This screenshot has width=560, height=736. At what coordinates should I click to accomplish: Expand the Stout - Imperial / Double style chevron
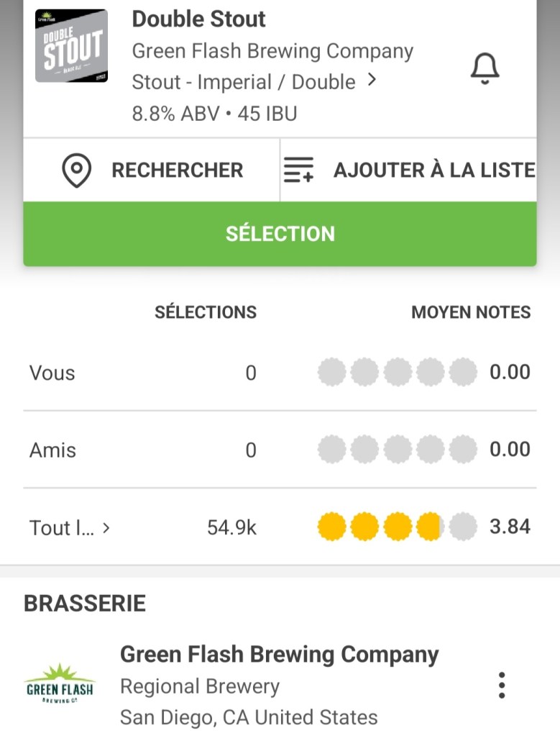click(372, 81)
